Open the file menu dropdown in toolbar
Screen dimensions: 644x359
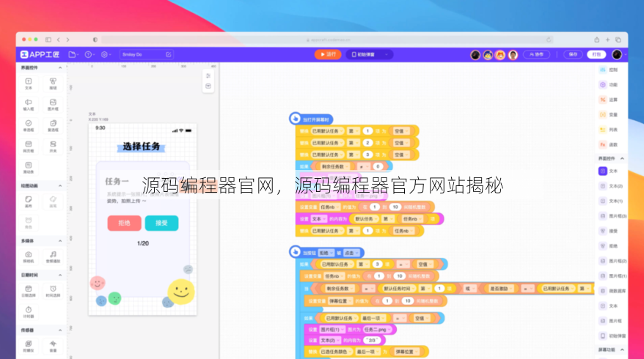pos(73,54)
